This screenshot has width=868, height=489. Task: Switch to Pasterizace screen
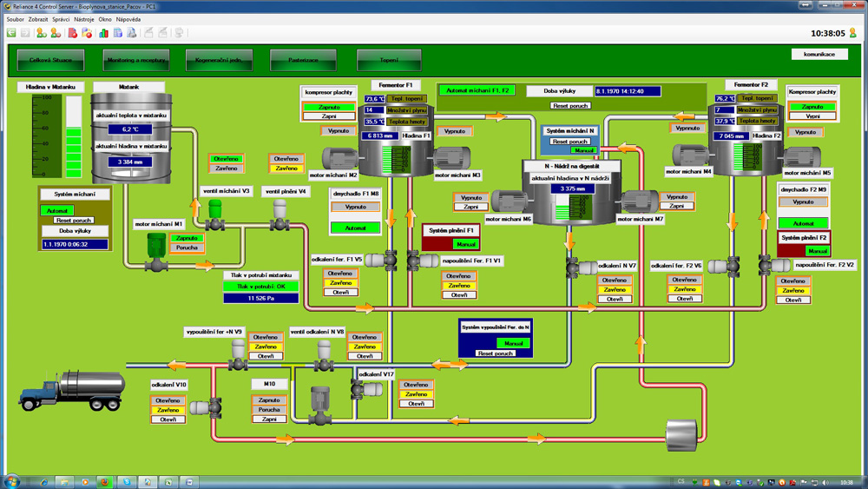pos(303,60)
